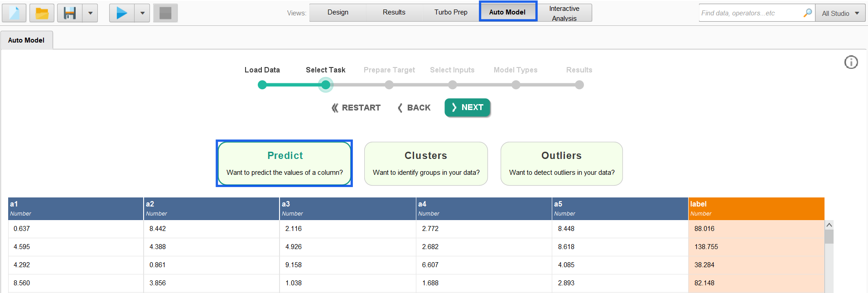
Task: Run the process with the blue play icon
Action: (122, 13)
